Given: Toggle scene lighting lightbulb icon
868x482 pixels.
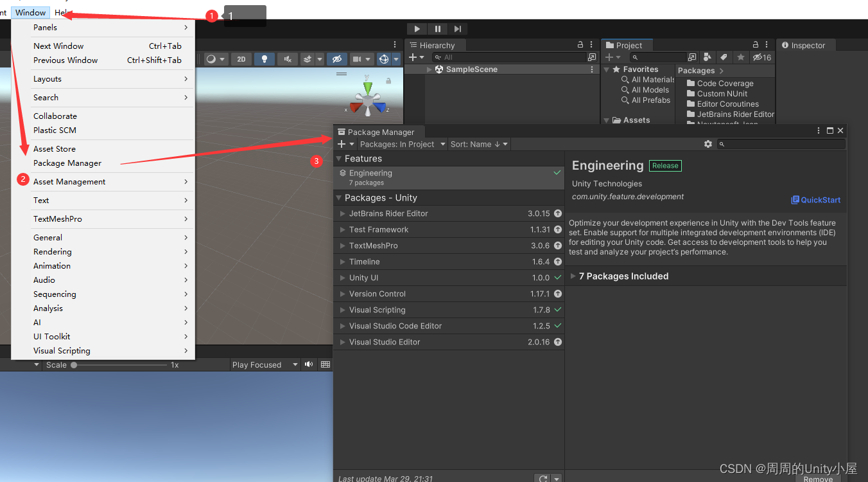Looking at the screenshot, I should 264,59.
